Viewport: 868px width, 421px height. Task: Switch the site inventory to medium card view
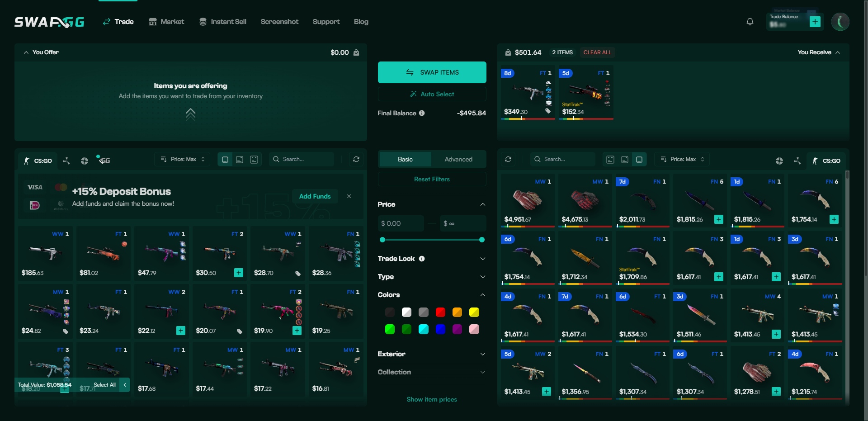[625, 159]
